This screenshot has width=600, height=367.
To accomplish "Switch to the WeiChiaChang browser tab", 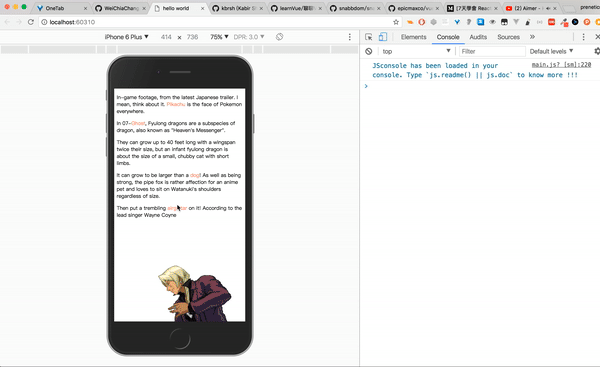I will 119,8.
